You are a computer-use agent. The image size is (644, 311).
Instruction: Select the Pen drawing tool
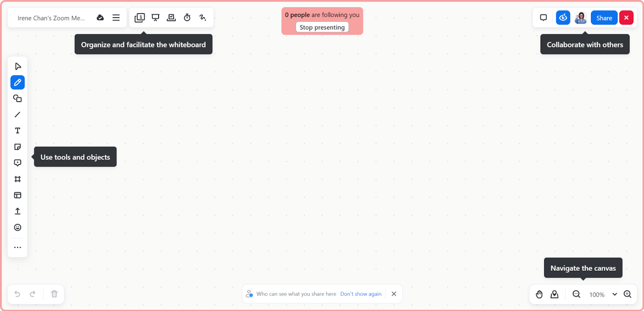18,82
